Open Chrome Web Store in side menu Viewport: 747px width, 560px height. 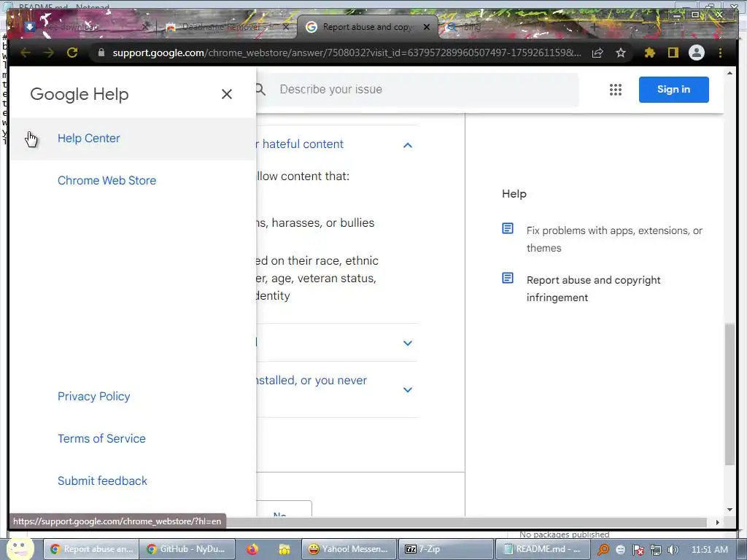[x=107, y=181]
